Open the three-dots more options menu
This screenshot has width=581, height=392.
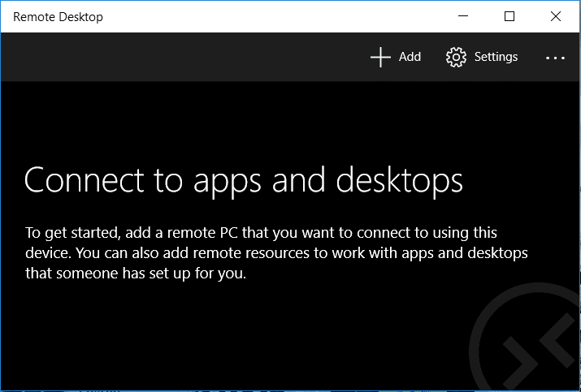click(x=556, y=58)
